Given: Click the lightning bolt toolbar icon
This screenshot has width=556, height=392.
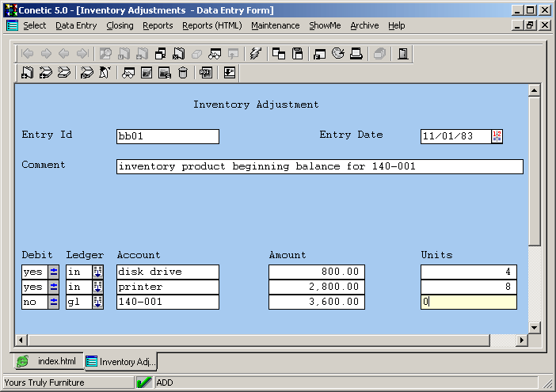Looking at the screenshot, I should 255,54.
